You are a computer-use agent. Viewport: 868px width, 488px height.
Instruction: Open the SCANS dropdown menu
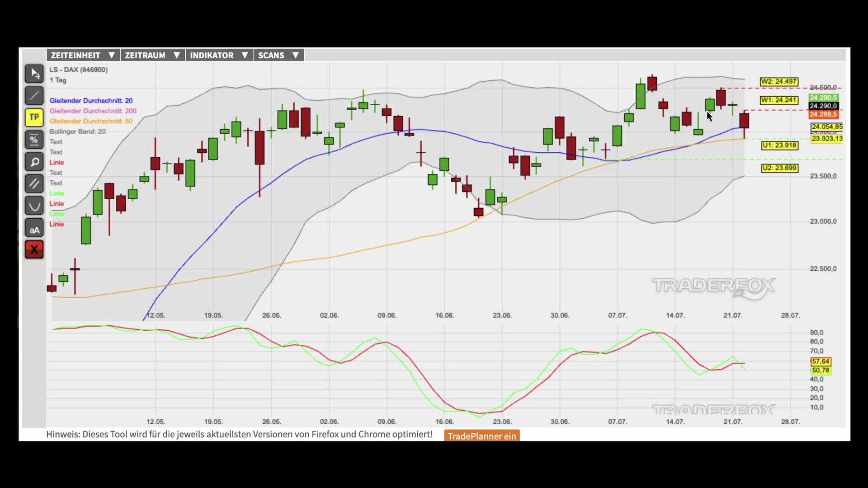pos(279,55)
